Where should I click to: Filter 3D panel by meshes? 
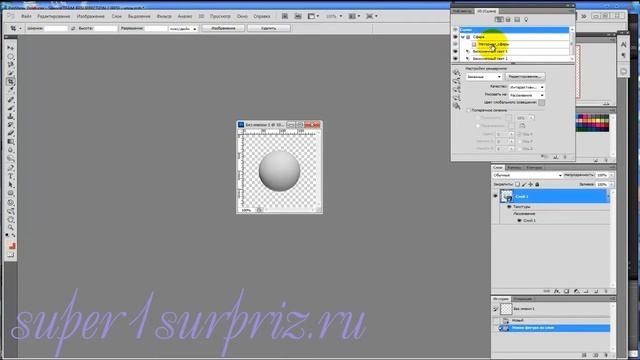point(508,19)
